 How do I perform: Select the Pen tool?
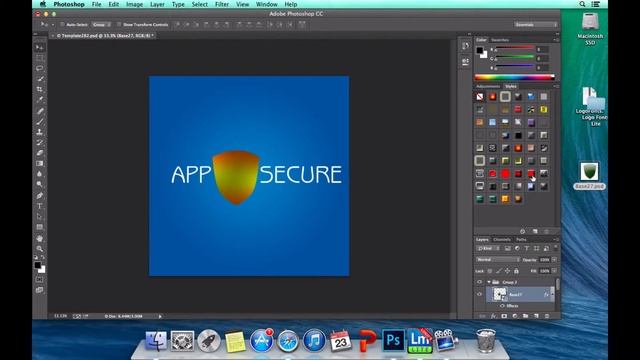point(40,196)
